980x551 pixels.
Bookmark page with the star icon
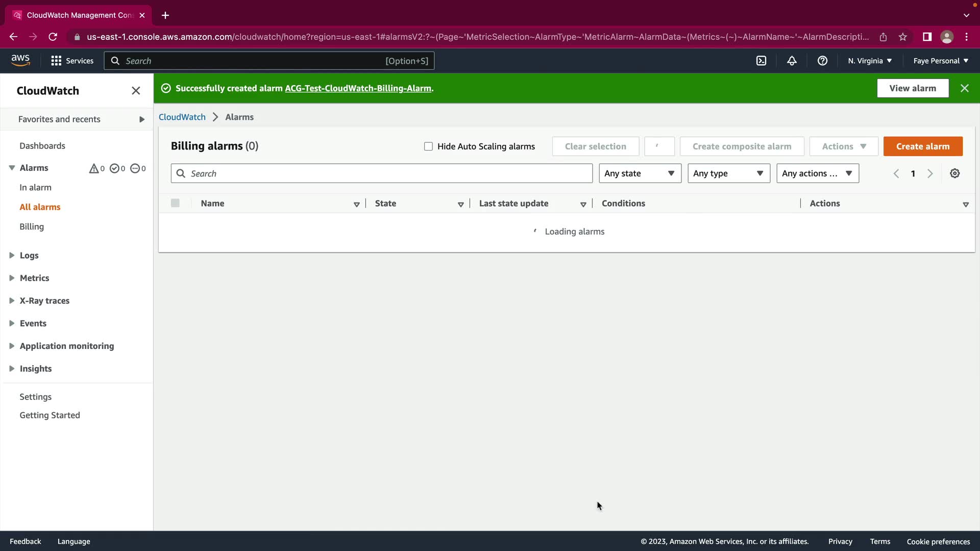click(x=903, y=37)
